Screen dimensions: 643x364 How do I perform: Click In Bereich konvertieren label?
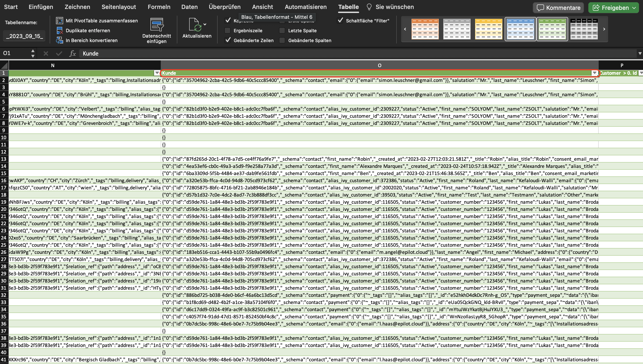(x=92, y=40)
